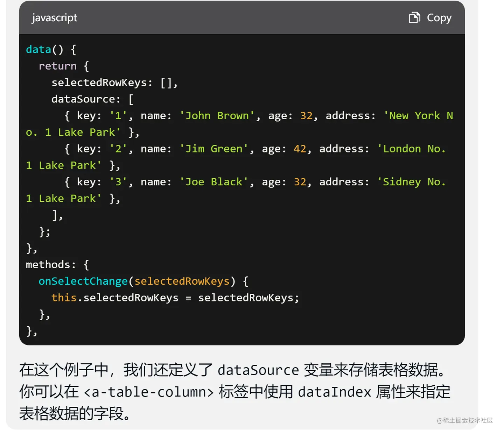Click the 'London No. address string
The height and width of the screenshot is (435, 504).
coord(411,149)
